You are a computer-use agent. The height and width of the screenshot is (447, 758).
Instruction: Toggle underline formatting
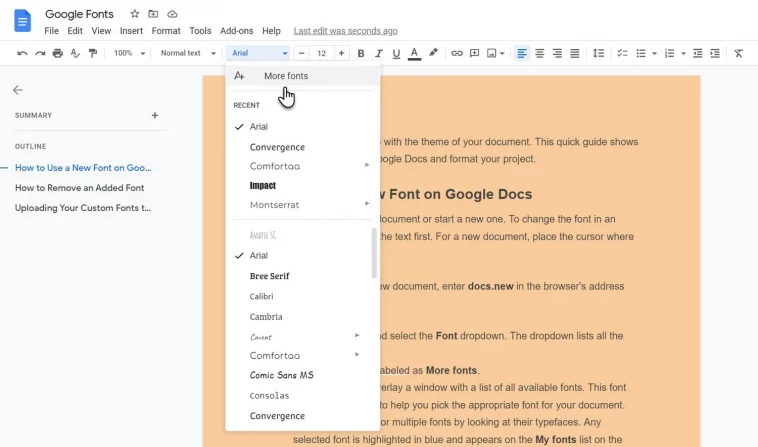396,54
